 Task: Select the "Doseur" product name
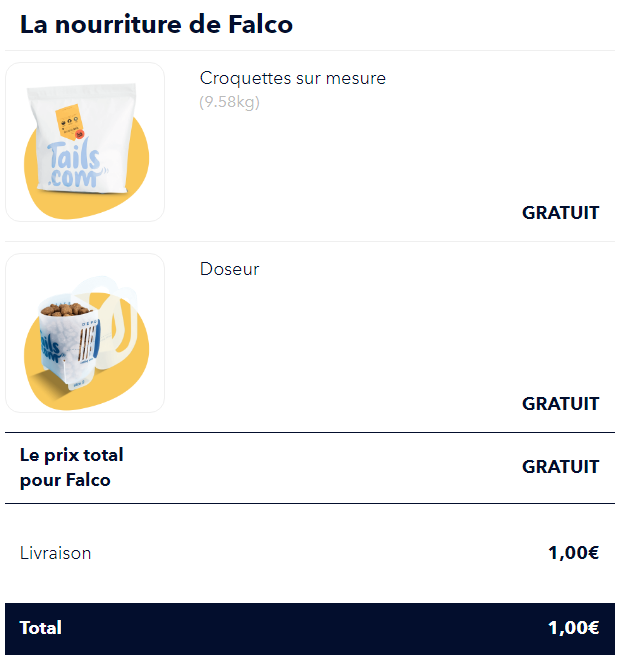point(229,269)
